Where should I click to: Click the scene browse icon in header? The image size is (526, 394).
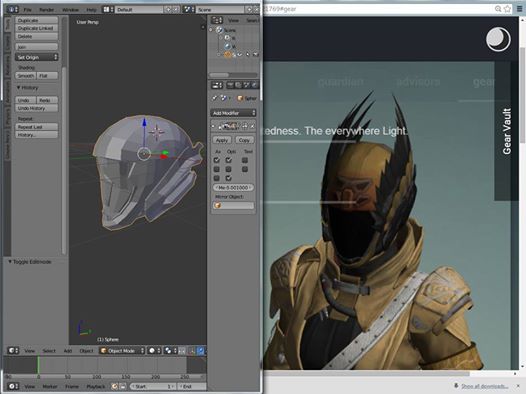[x=188, y=9]
